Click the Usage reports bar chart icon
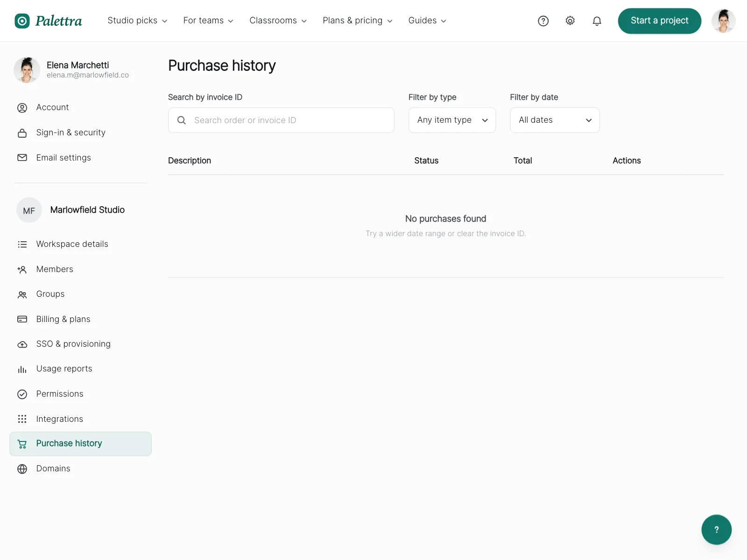This screenshot has height=560, width=747. pos(22,369)
